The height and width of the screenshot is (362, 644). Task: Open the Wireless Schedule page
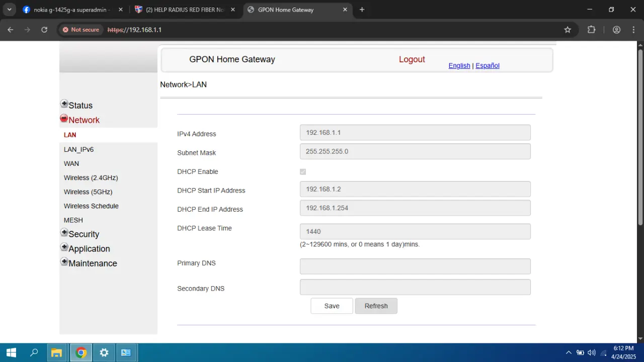(91, 206)
